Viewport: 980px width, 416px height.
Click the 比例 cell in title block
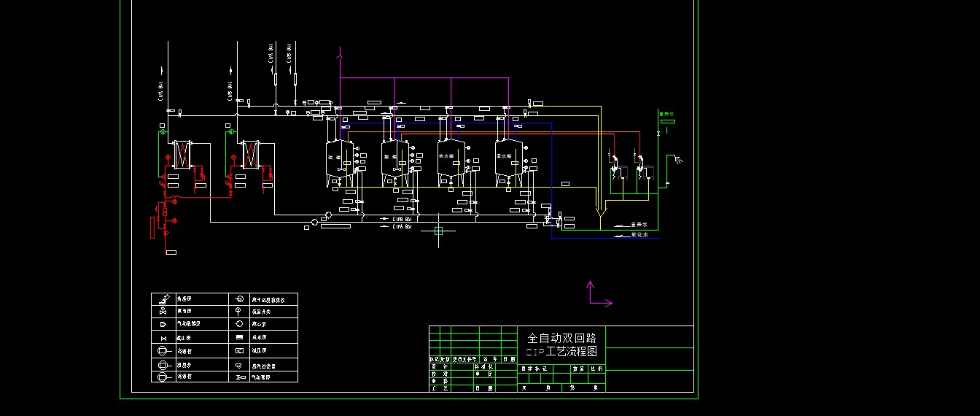[597, 369]
